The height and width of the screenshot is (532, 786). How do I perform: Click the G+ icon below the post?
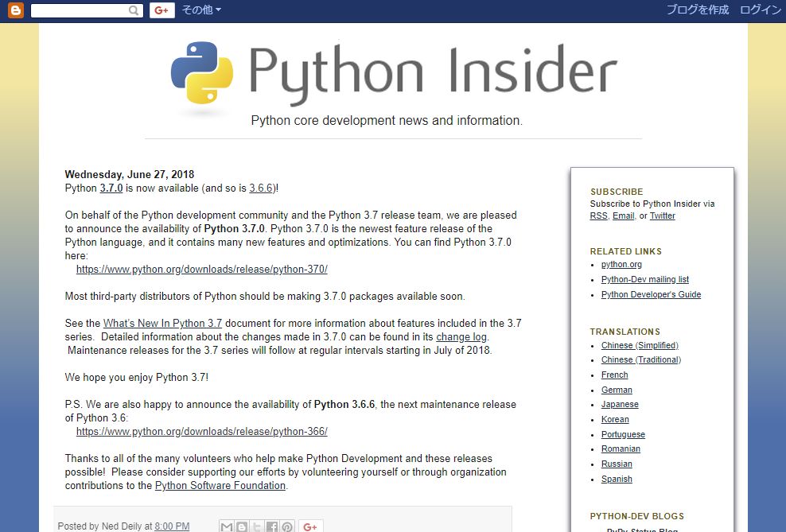tap(310, 526)
